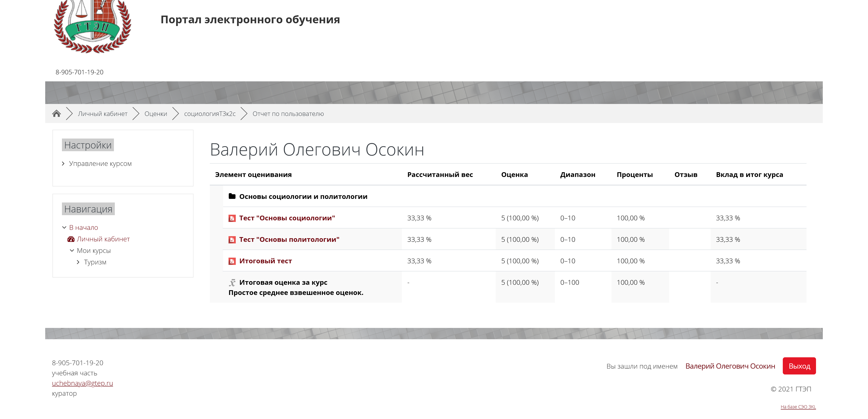Click quiz icon beside Тест "Основы социологии"
This screenshot has height=419, width=868.
click(x=232, y=218)
